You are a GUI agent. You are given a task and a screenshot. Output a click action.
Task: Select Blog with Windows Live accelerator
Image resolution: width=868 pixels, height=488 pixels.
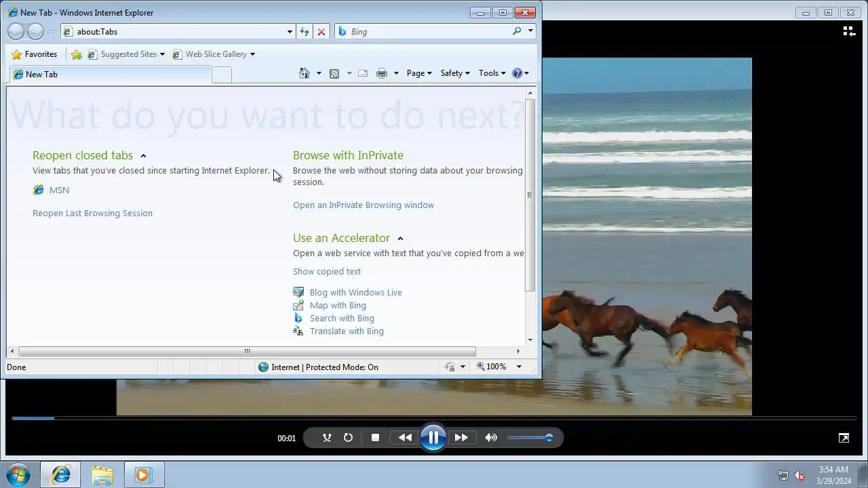pos(355,292)
